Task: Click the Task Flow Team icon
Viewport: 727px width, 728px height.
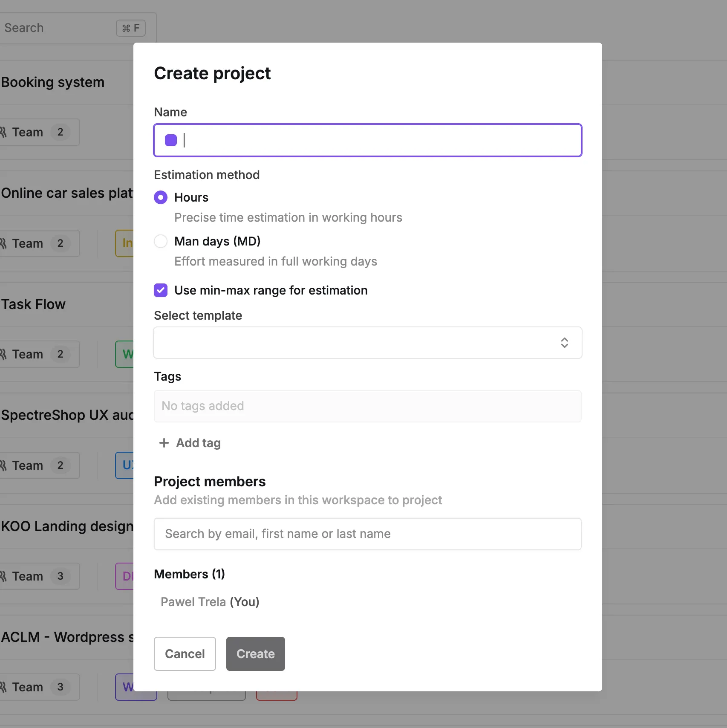Action: point(3,354)
